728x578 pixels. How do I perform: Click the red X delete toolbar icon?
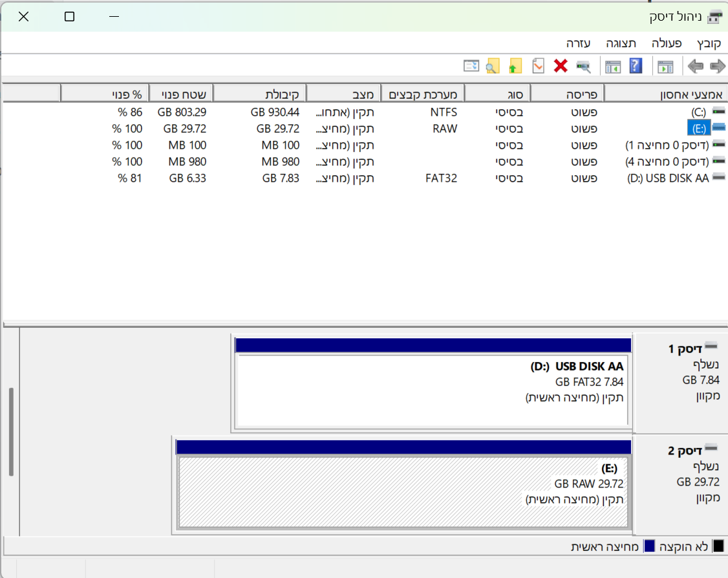click(561, 66)
